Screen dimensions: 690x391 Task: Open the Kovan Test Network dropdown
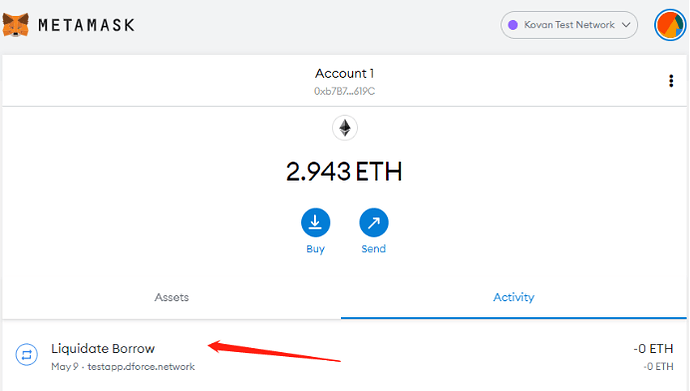click(x=569, y=25)
